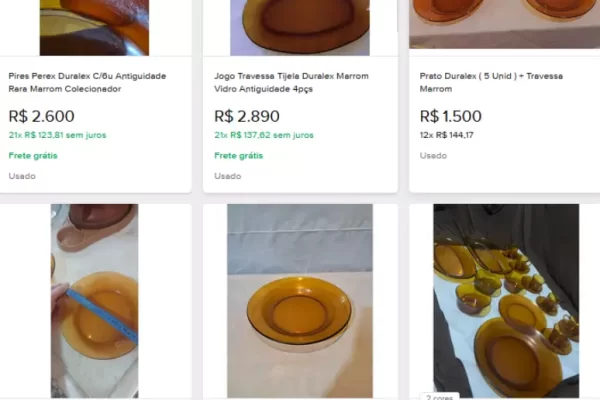The height and width of the screenshot is (400, 600).
Task: Click the Usado label under Pires Perex
Action: point(22,176)
